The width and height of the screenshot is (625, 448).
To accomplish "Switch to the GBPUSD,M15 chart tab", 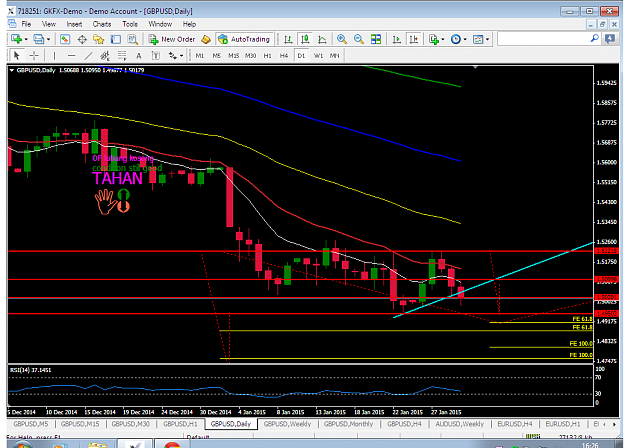I will click(80, 424).
